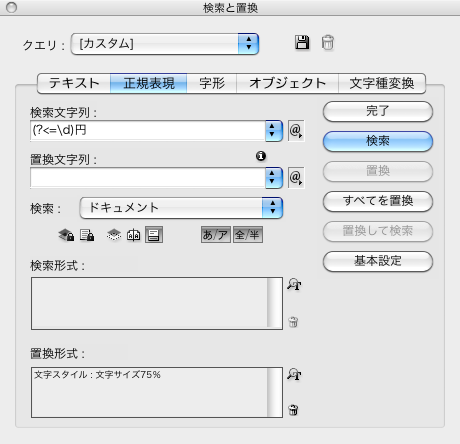The width and height of the screenshot is (460, 444).
Task: Toggle あ/ア kana sensitivity button
Action: [216, 235]
